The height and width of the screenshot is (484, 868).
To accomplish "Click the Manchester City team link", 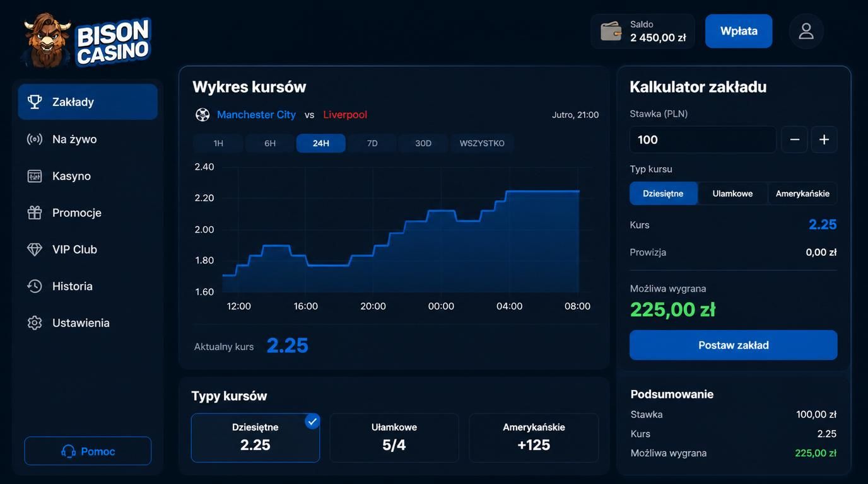I will point(256,115).
